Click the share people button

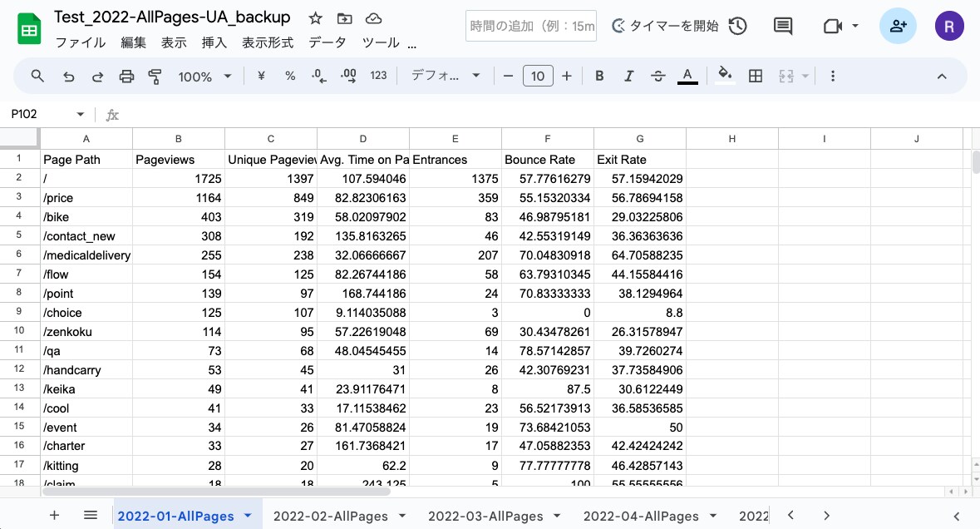click(x=898, y=26)
